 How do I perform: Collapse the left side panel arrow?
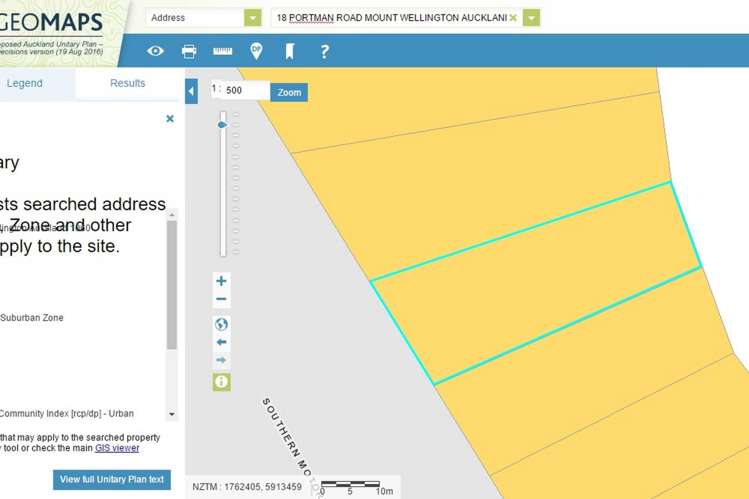pos(191,92)
